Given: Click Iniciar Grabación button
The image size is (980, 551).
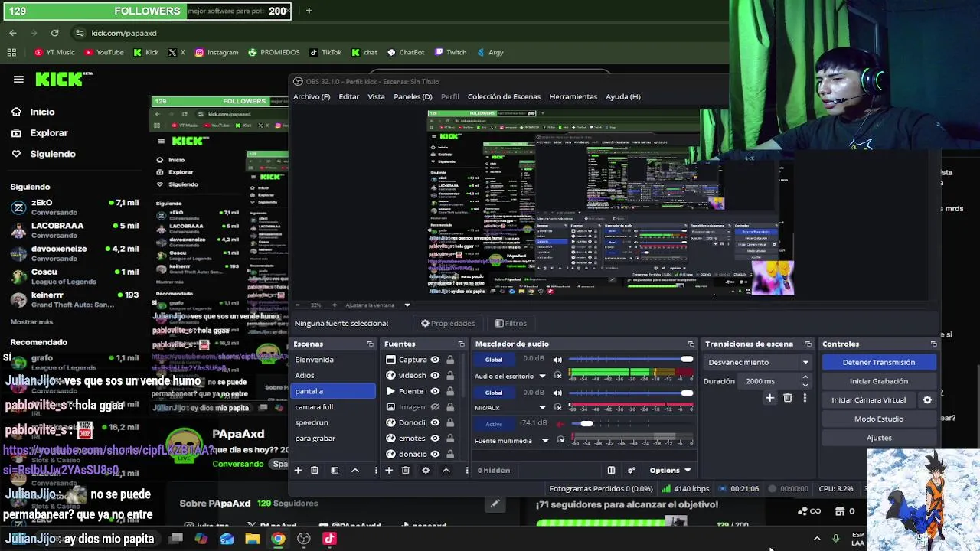Looking at the screenshot, I should (879, 381).
